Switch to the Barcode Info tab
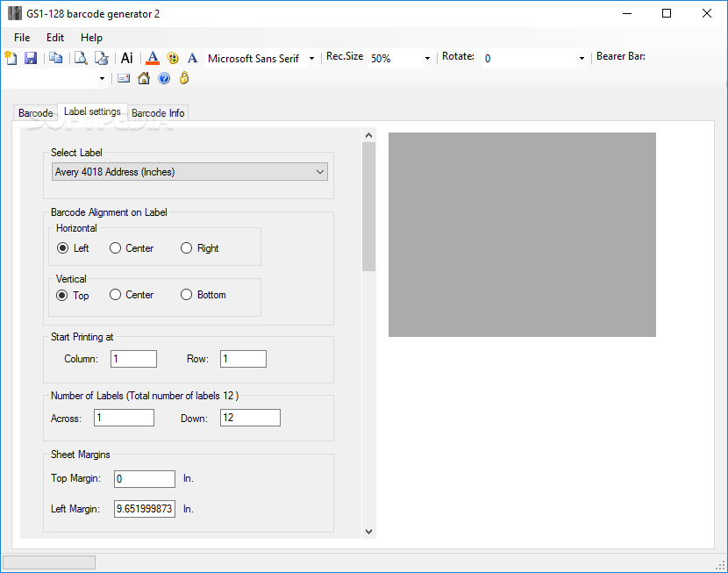 [158, 113]
